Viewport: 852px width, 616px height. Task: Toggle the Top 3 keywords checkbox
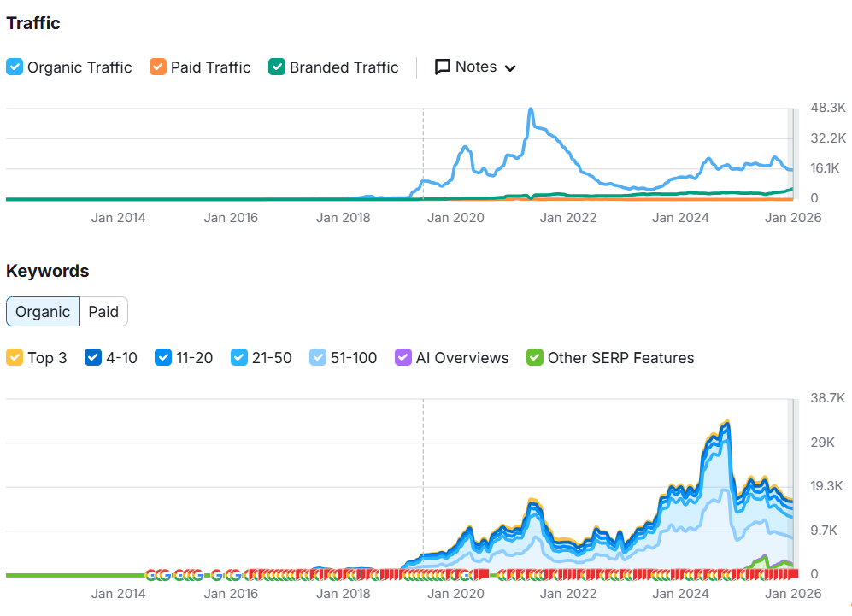pos(15,357)
